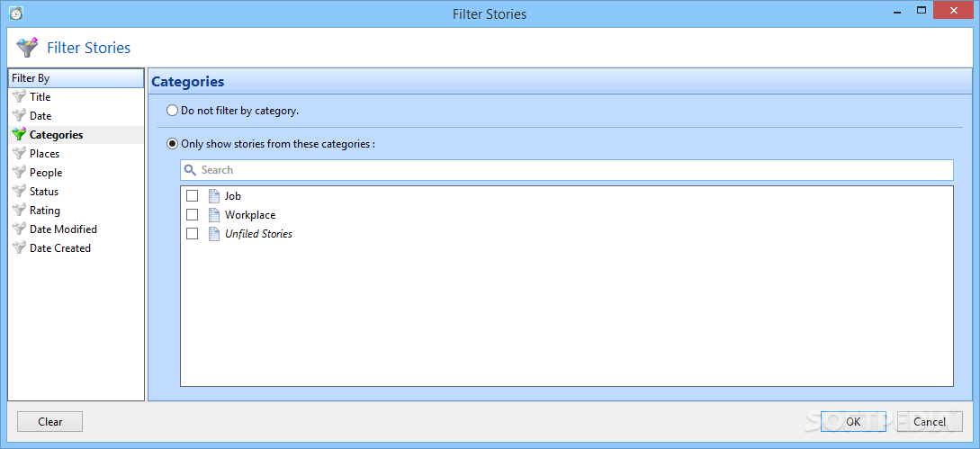
Task: Click the large Filter Stories funnel header icon
Action: [x=27, y=48]
